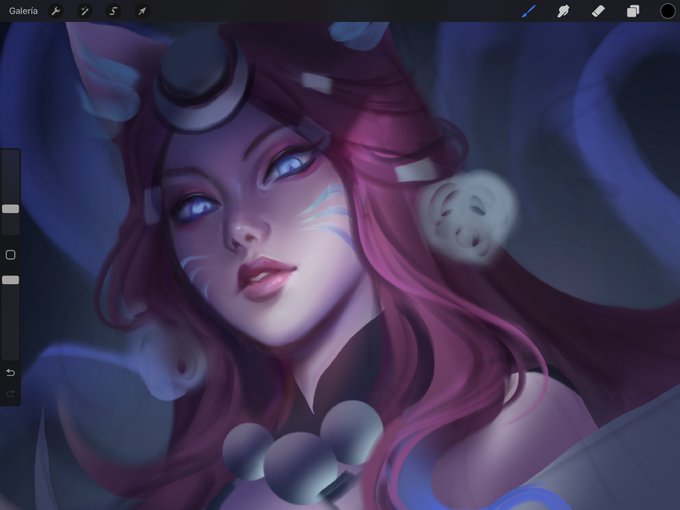Screen dimensions: 680x510
Task: Tap the square modify button in sidebar
Action: coord(10,255)
